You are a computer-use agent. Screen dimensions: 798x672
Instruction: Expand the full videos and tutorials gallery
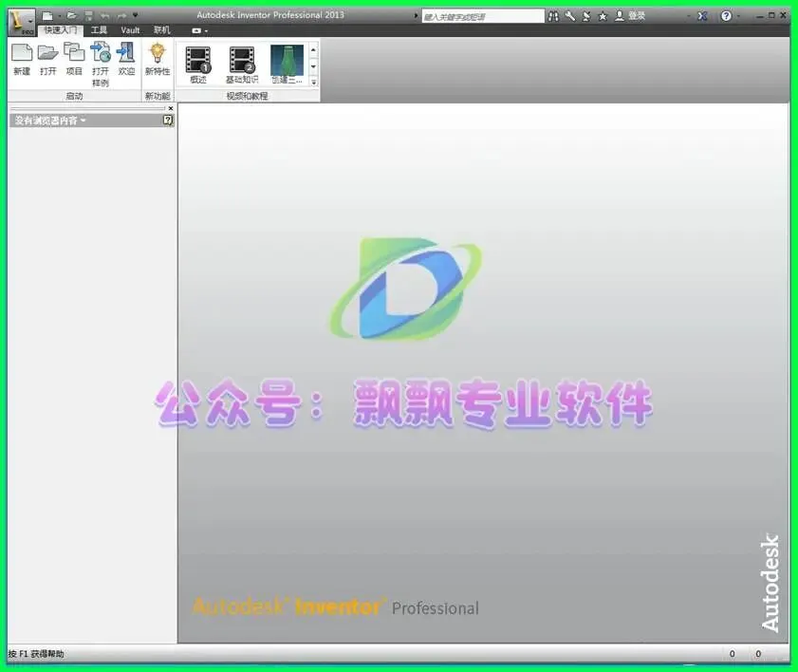[313, 82]
